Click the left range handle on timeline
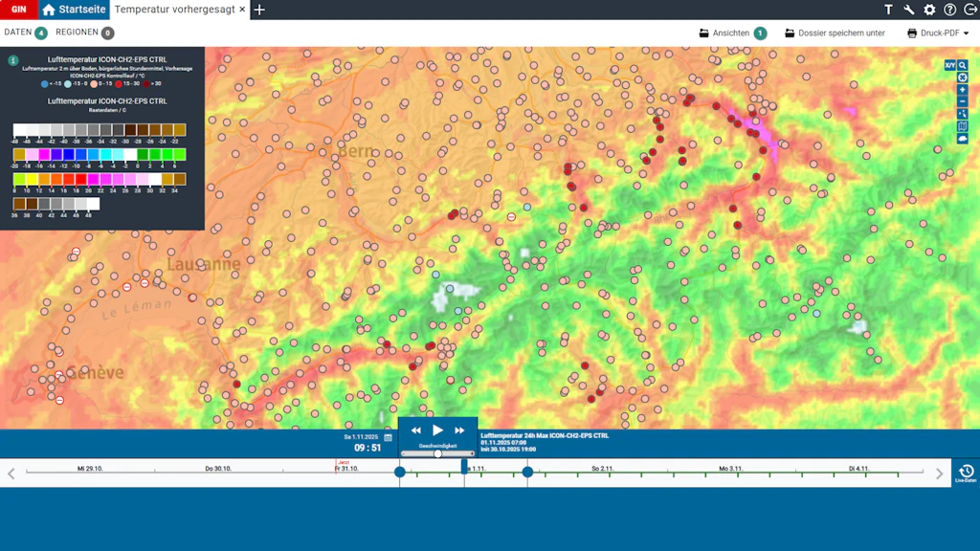 pos(400,472)
